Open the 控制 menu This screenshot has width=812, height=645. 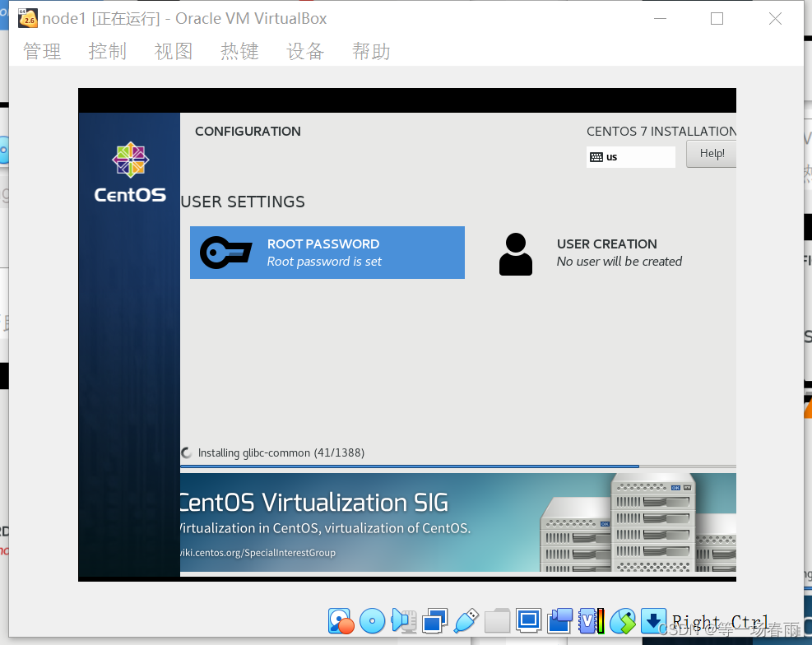click(x=108, y=51)
